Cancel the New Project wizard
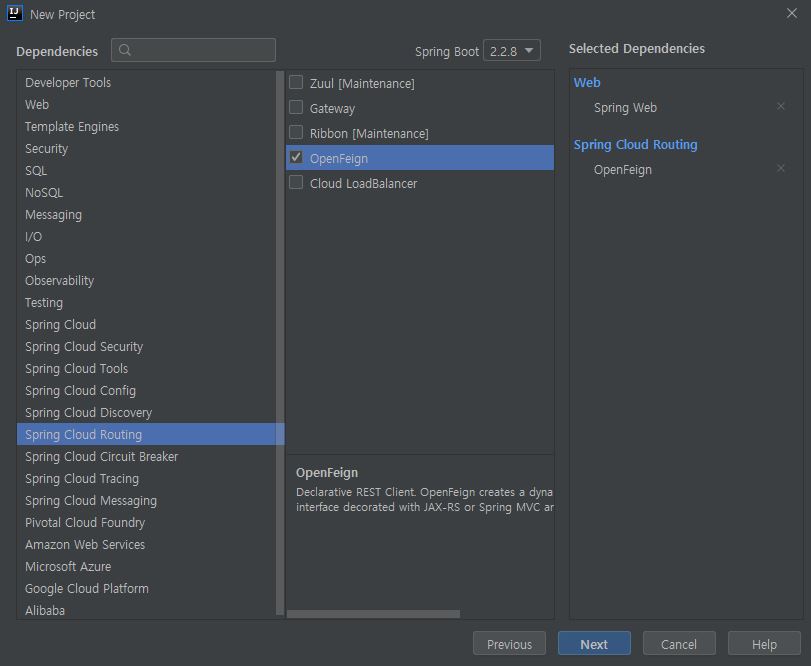This screenshot has width=811, height=666. pyautogui.click(x=679, y=644)
